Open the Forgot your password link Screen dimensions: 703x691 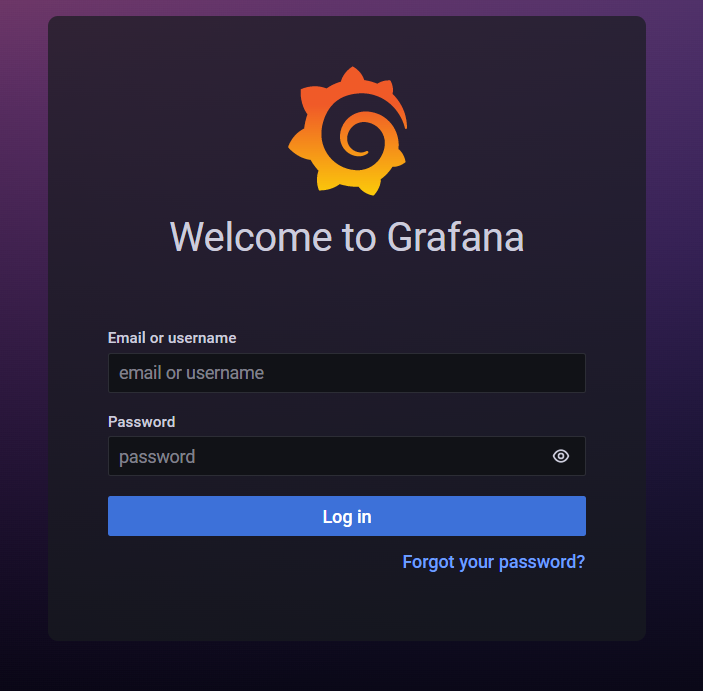(494, 562)
